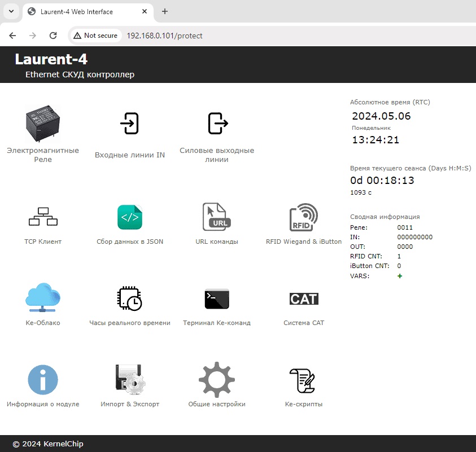Click the Ethernet СКУД контроллер subtitle
This screenshot has height=452, width=476.
[80, 74]
